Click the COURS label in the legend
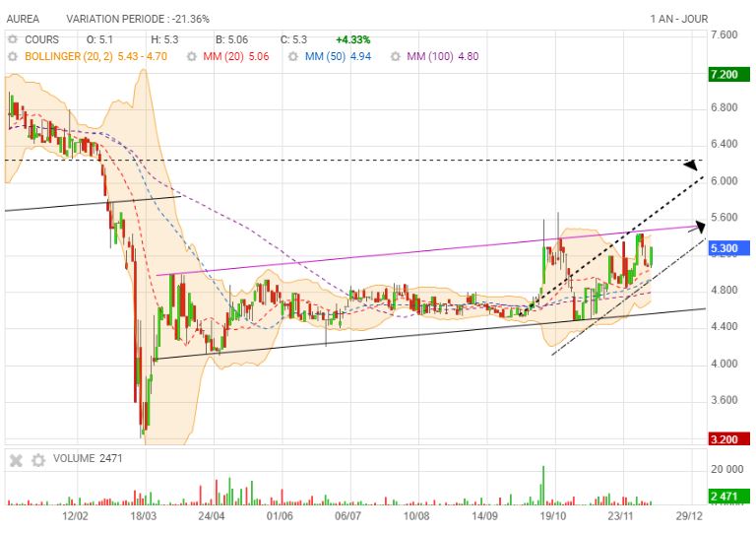 tap(42, 39)
